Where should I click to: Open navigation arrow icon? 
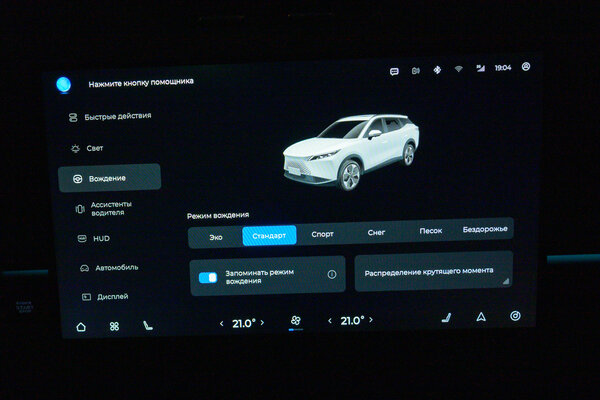(481, 317)
